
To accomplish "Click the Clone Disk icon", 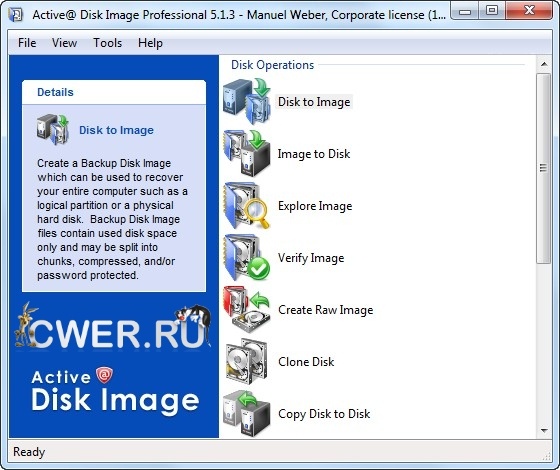I will tap(247, 362).
